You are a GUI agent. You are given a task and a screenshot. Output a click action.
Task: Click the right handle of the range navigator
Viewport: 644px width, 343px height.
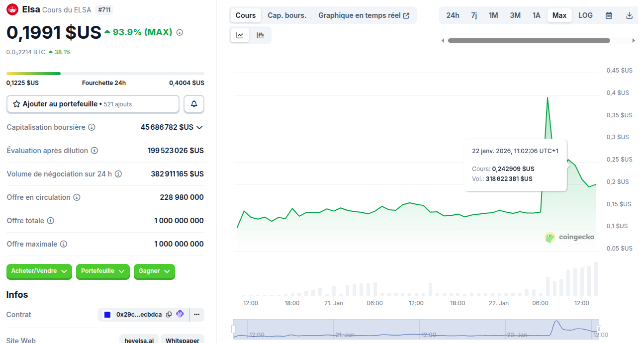click(599, 329)
